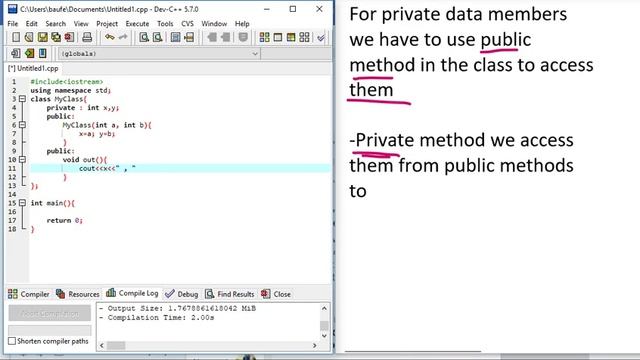640x360 pixels.
Task: Click the 'Output Size' log line
Action: click(x=178, y=309)
